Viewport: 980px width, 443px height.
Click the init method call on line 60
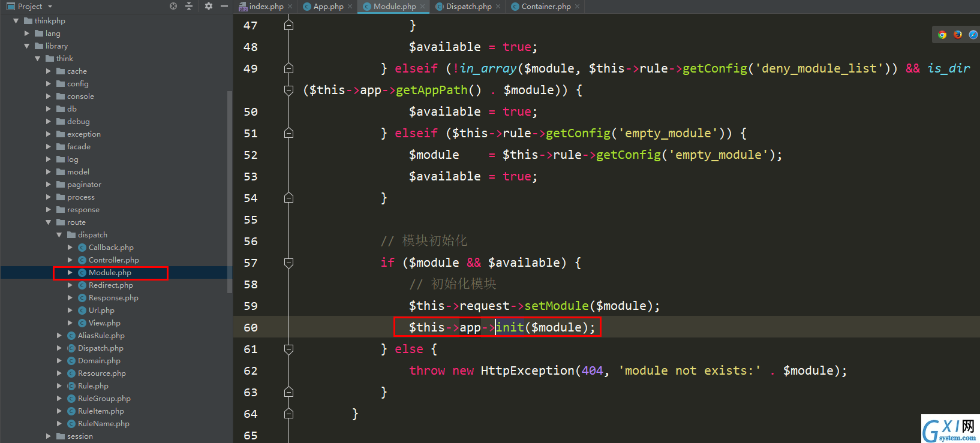click(x=510, y=327)
